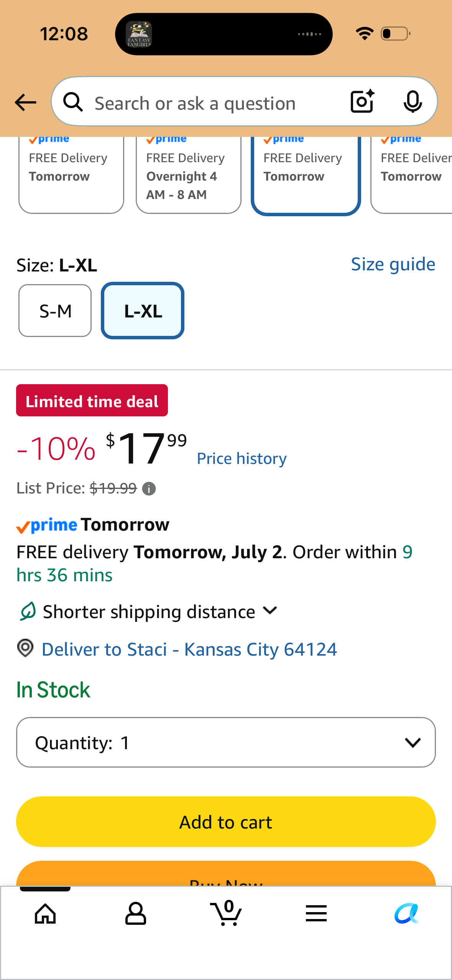Change delivery address Kansas City 64124
This screenshot has width=452, height=980.
tap(189, 649)
